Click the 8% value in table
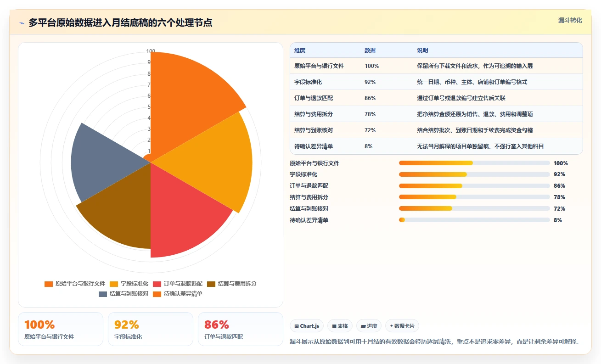Screen dimensions: 601x364 coord(368,146)
